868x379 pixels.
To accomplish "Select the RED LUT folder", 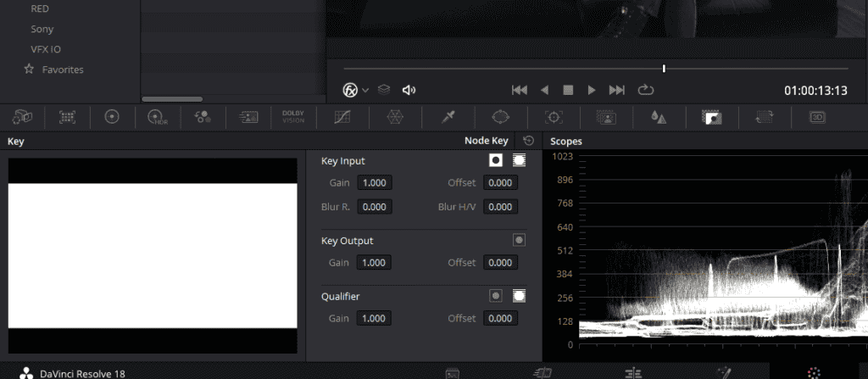I will coord(40,8).
